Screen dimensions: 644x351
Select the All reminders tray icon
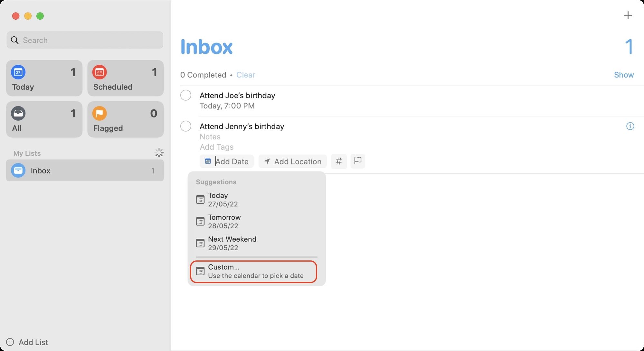click(18, 113)
